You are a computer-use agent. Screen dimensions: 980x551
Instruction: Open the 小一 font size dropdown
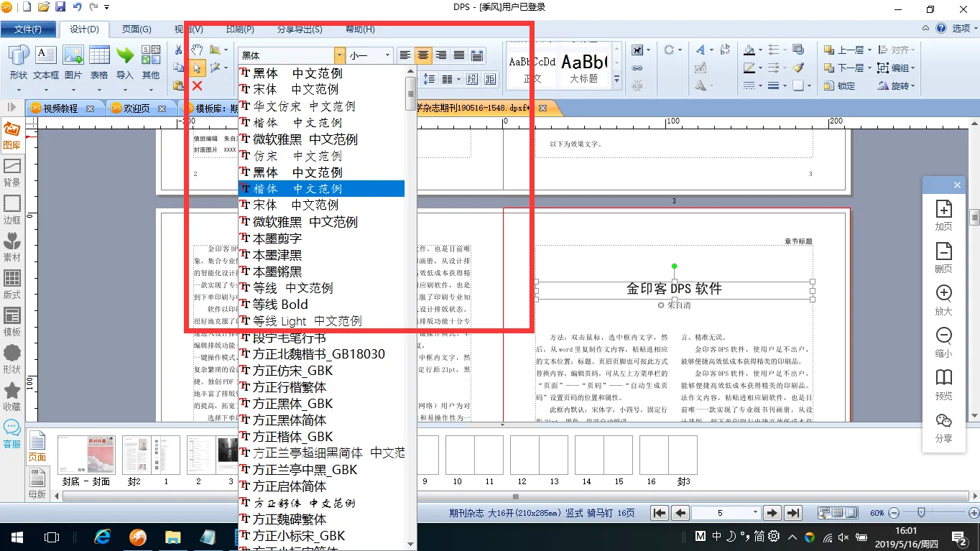pyautogui.click(x=387, y=55)
